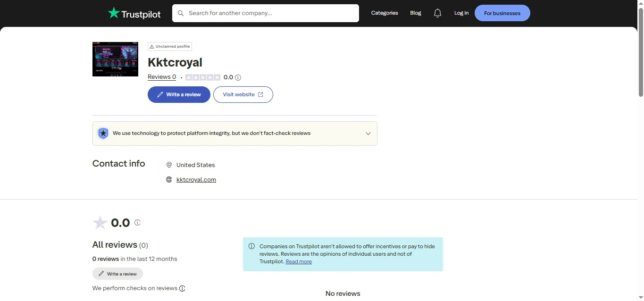Screen dimensions: 644x301
Task: Click info icon after 'We perform checks on reviews'
Action: pyautogui.click(x=182, y=288)
